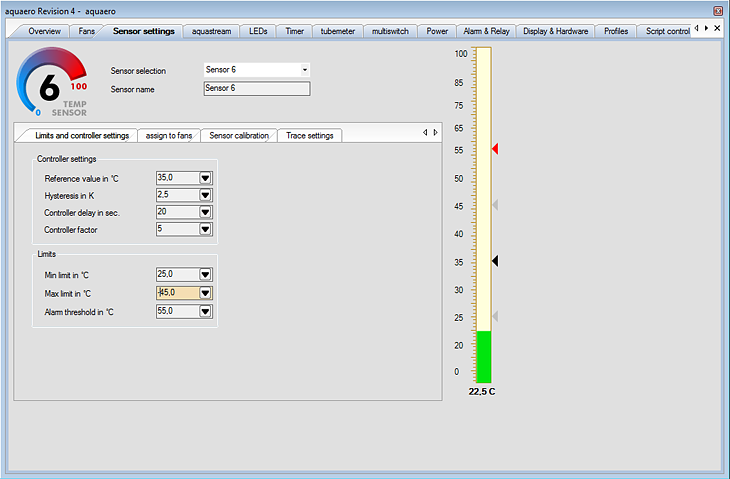The width and height of the screenshot is (730, 479).
Task: Click the green temperature level bar
Action: [x=483, y=356]
